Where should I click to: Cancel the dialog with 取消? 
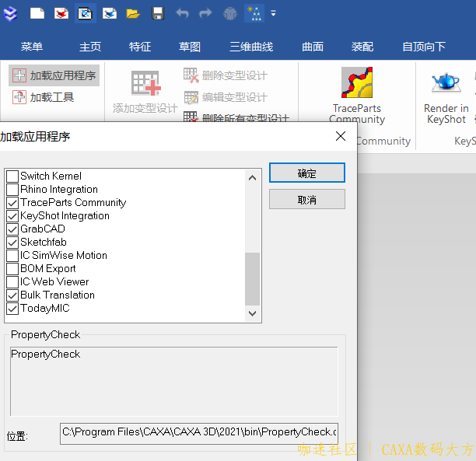point(307,199)
